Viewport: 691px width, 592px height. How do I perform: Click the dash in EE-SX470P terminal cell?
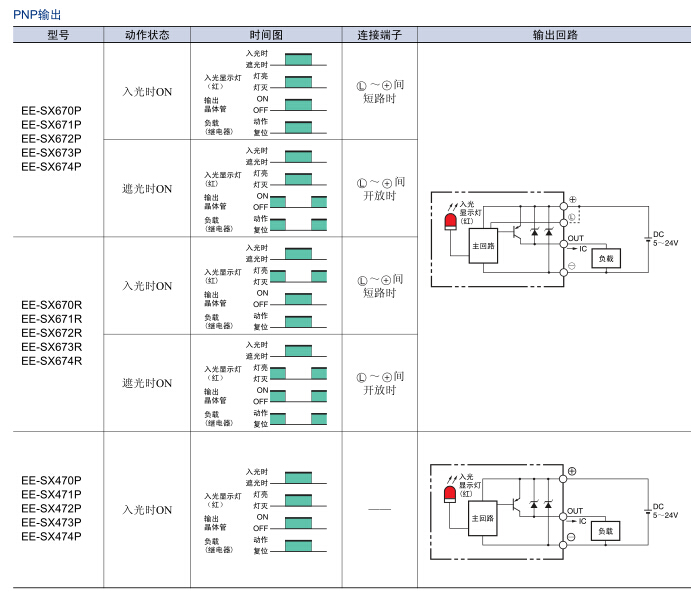(379, 510)
